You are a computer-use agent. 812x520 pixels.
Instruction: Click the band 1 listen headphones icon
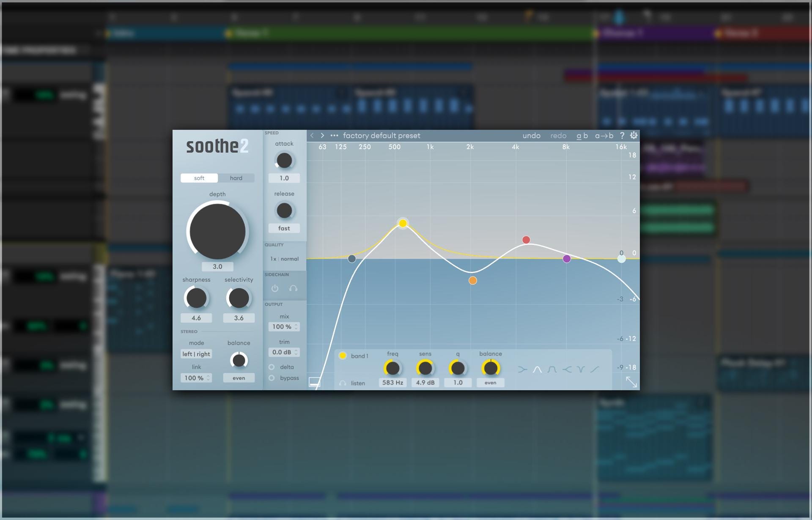coord(343,383)
